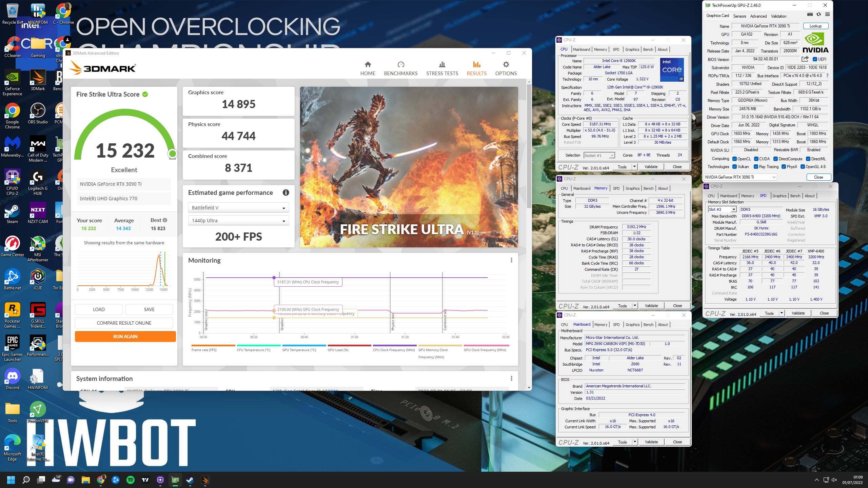The image size is (868, 488).
Task: Open ProtonVPN desktop shortcut
Action: [38, 412]
